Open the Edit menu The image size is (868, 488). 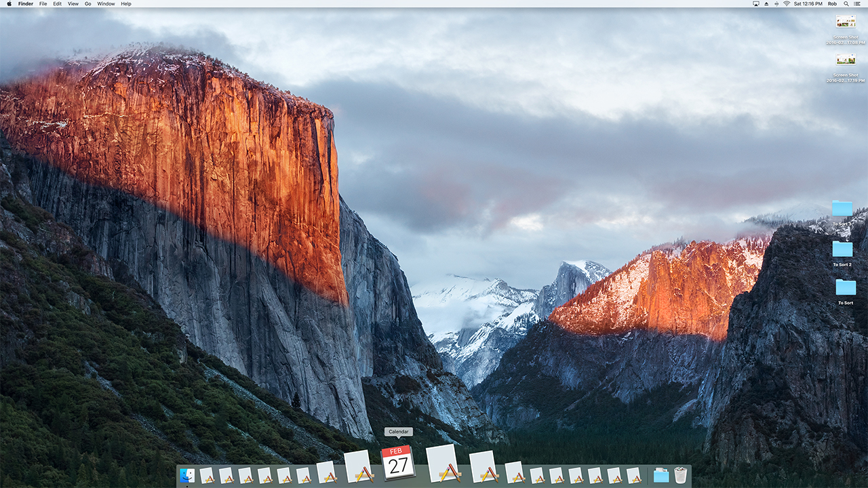pos(58,4)
